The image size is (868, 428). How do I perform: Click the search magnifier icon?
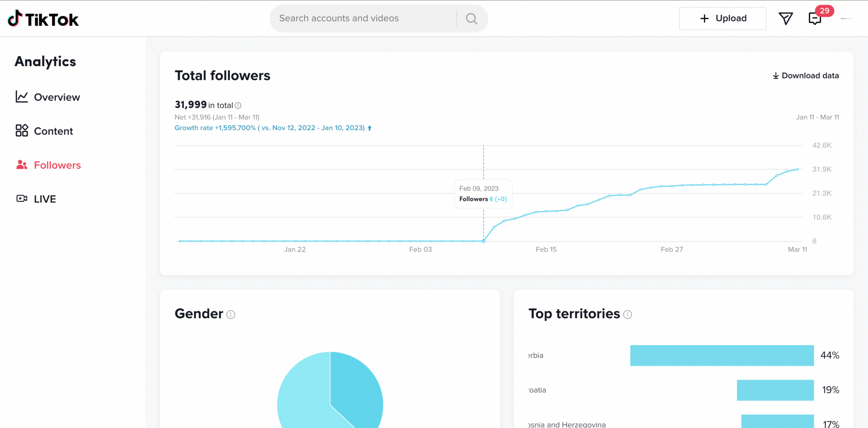pyautogui.click(x=472, y=19)
